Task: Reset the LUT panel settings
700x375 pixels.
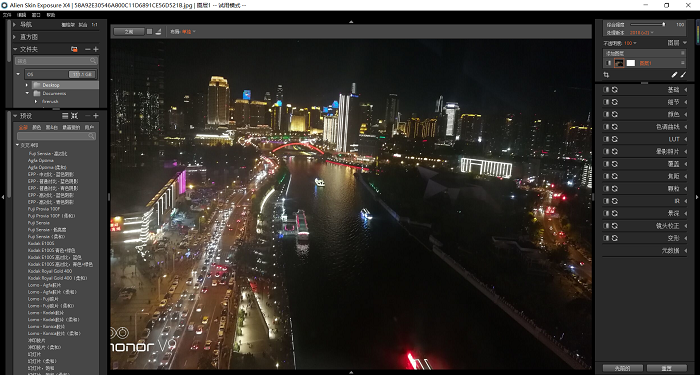Action: (615, 139)
